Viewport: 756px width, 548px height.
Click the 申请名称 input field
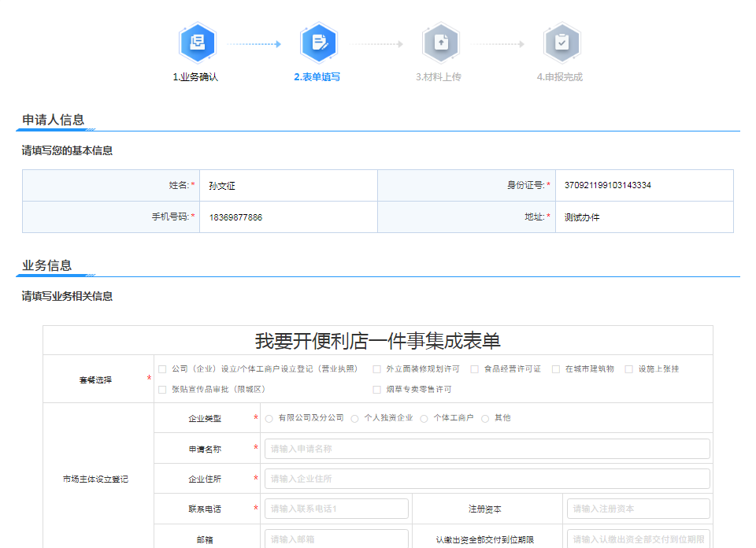pos(487,449)
